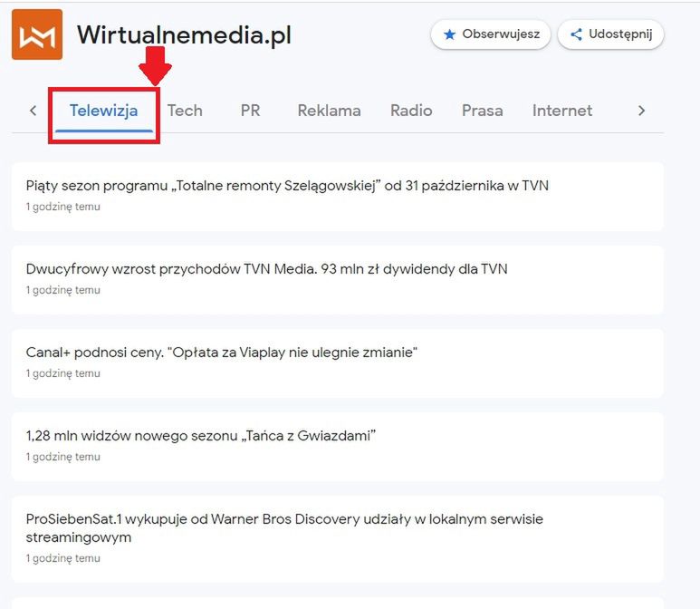Click the timestamp under the Tańca z Gwiazdami headline
Screen dimensions: 700x609
pyautogui.click(x=63, y=457)
